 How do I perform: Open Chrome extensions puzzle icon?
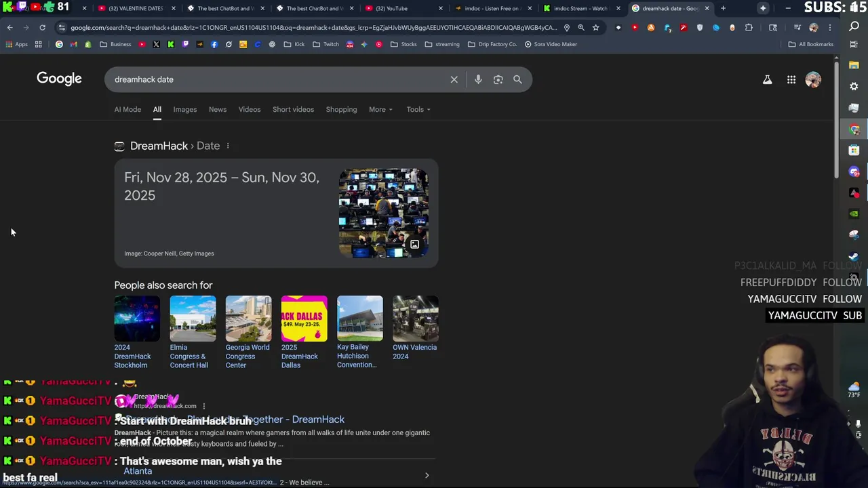pyautogui.click(x=749, y=28)
